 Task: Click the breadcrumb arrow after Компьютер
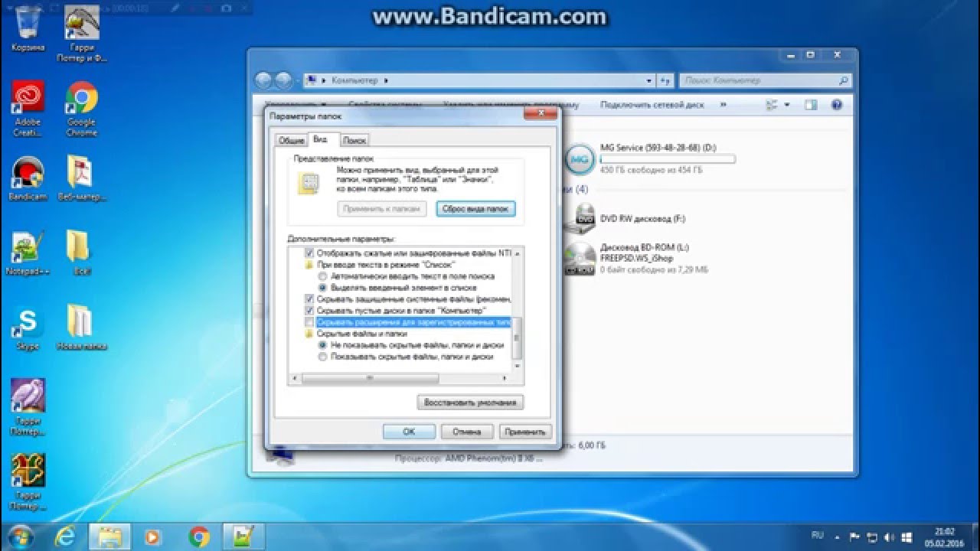click(385, 80)
